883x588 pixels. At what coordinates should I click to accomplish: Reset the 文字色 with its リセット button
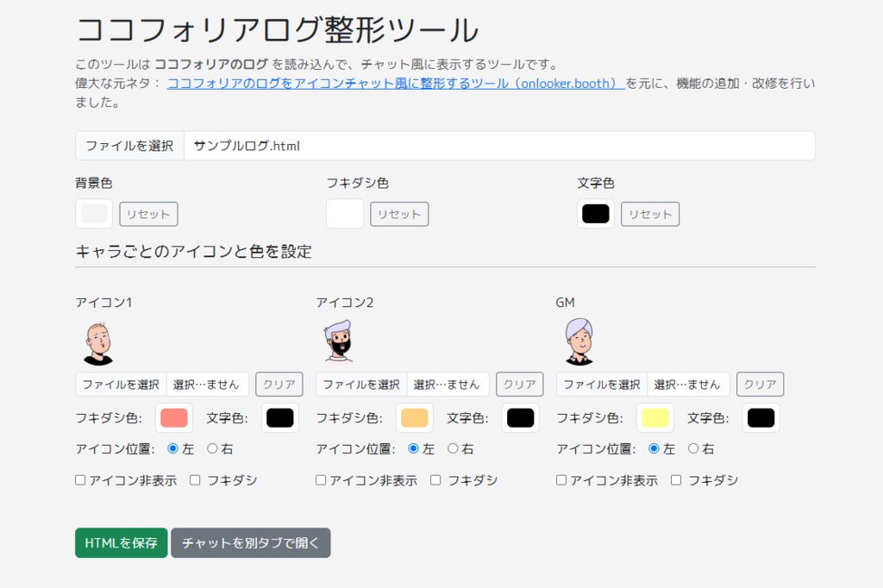click(x=649, y=213)
